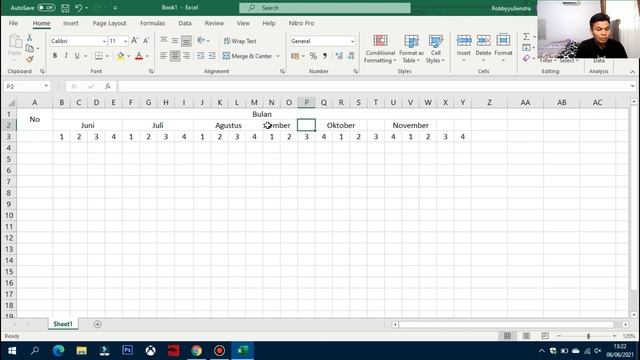The image size is (640, 360).
Task: Click the Percent Style icon
Action: pyautogui.click(x=313, y=56)
